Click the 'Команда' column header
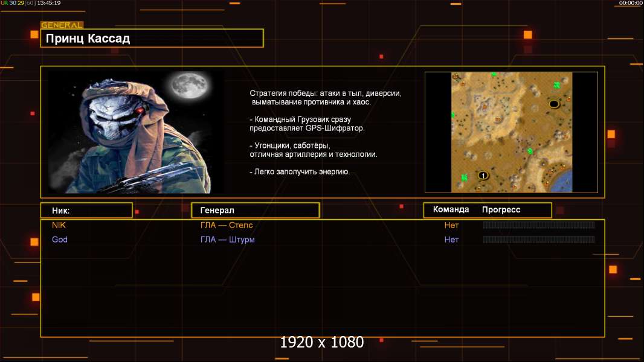Image resolution: width=644 pixels, height=362 pixels. click(x=451, y=209)
